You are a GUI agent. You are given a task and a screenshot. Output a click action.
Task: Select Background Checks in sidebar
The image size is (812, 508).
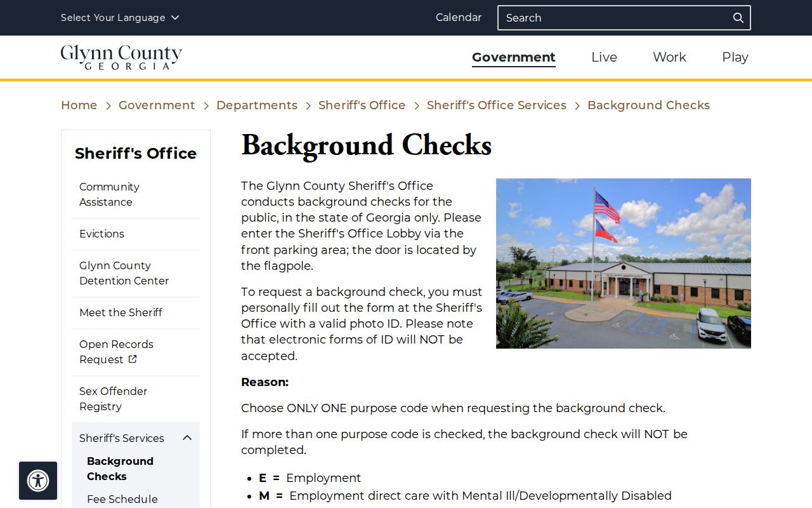[x=120, y=469]
